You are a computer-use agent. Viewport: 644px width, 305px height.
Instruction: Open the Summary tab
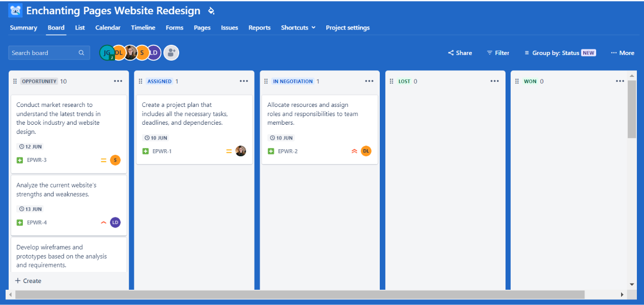click(23, 27)
